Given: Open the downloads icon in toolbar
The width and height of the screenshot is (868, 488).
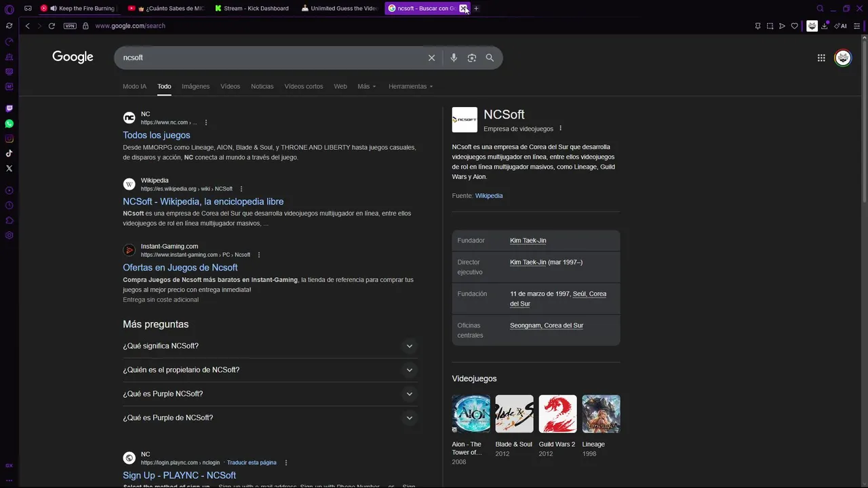Looking at the screenshot, I should pos(825,26).
